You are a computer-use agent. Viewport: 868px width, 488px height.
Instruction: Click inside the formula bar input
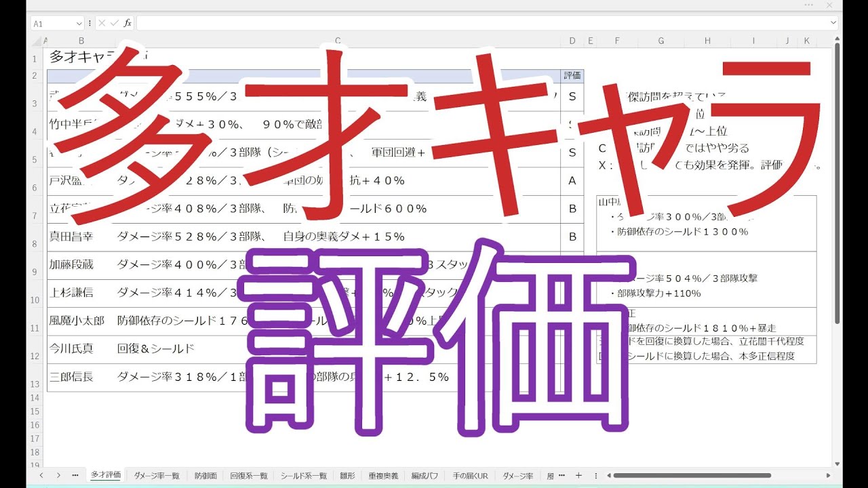(x=475, y=23)
